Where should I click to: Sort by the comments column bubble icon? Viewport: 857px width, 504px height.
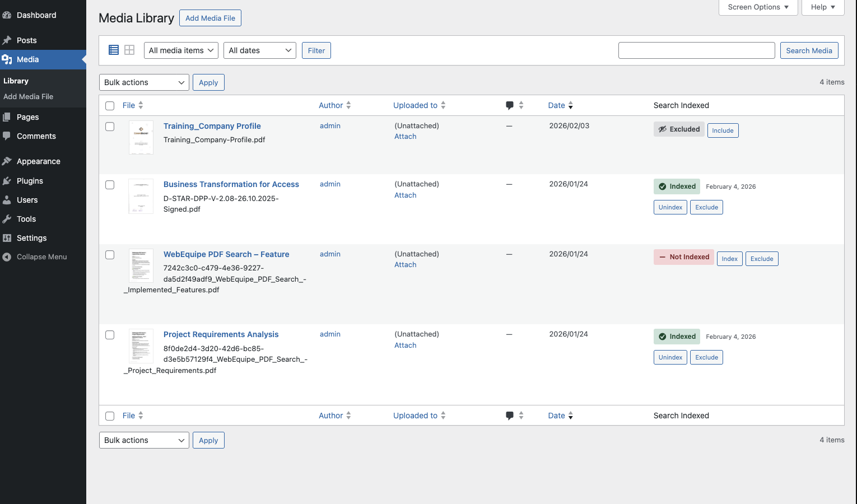509,105
